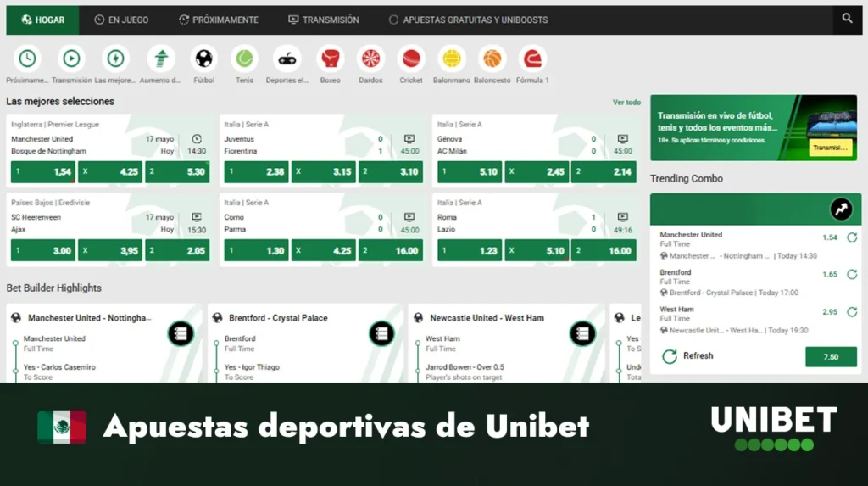The image size is (868, 486).
Task: Pick the Roma-Lazio draw at 5.10
Action: click(x=537, y=250)
